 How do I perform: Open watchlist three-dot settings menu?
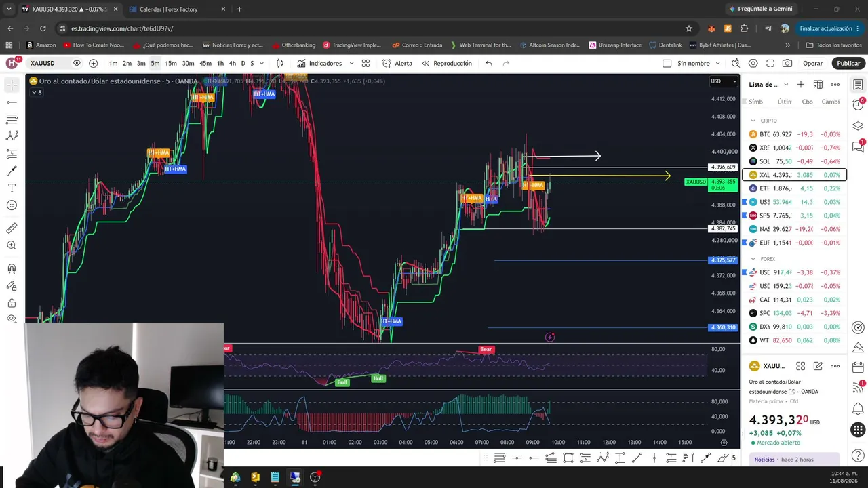click(835, 84)
